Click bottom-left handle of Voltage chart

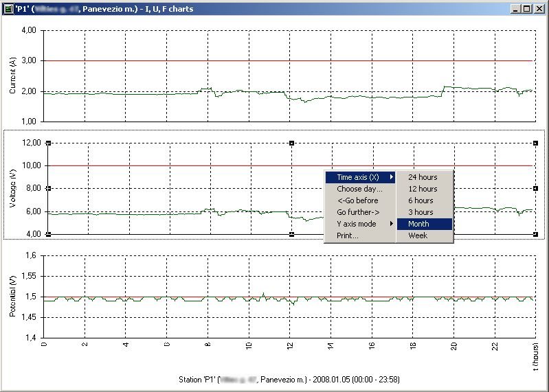(48, 234)
